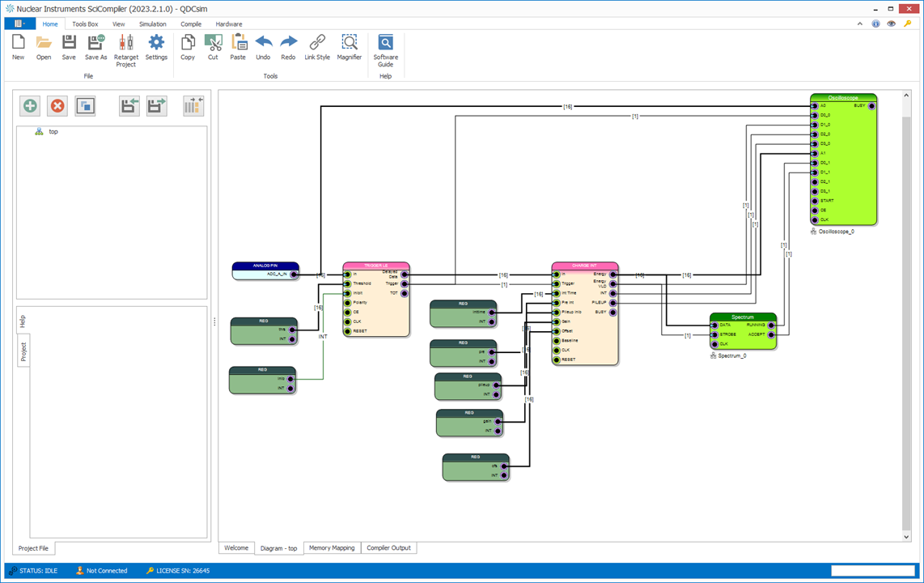Screen dimensions: 924x583
Task: Click the yellow key license icon at top right
Action: click(x=908, y=24)
